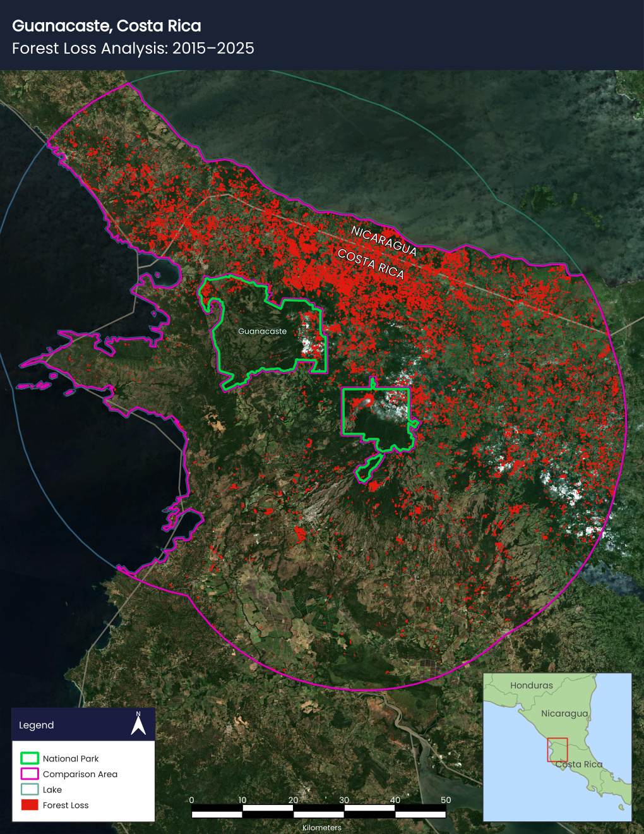Viewport: 644px width, 834px height.
Task: Click the "Nicaragua" label in the inset map
Action: [x=564, y=713]
